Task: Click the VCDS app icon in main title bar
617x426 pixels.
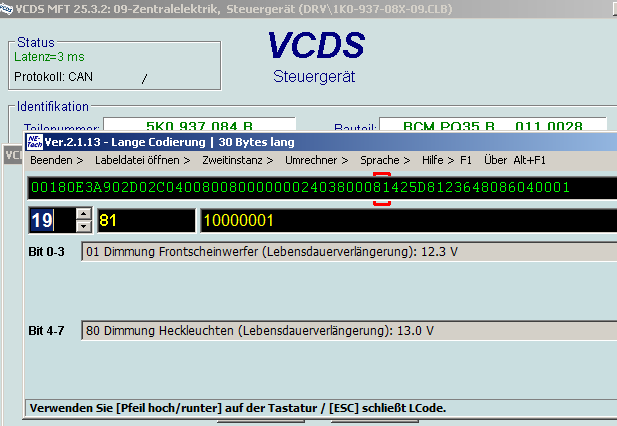Action: pyautogui.click(x=8, y=8)
